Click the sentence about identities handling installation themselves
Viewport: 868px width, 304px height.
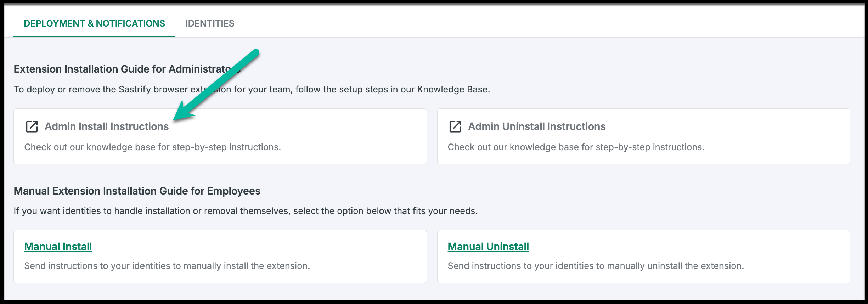[246, 211]
